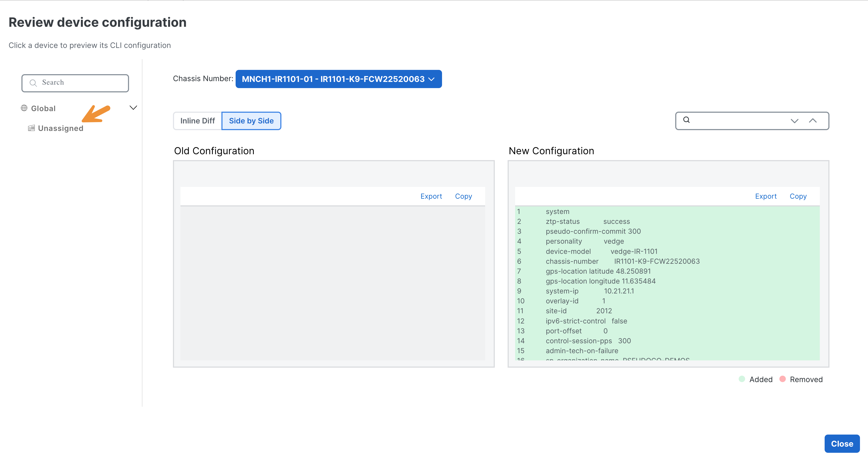
Task: Click the 'Added' legend label
Action: click(x=761, y=379)
